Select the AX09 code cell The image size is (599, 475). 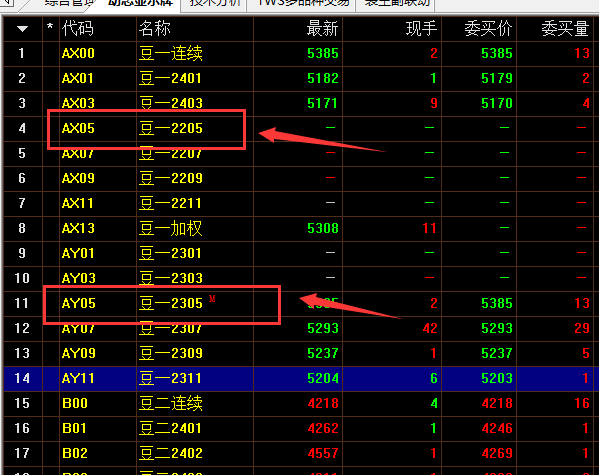(78, 178)
